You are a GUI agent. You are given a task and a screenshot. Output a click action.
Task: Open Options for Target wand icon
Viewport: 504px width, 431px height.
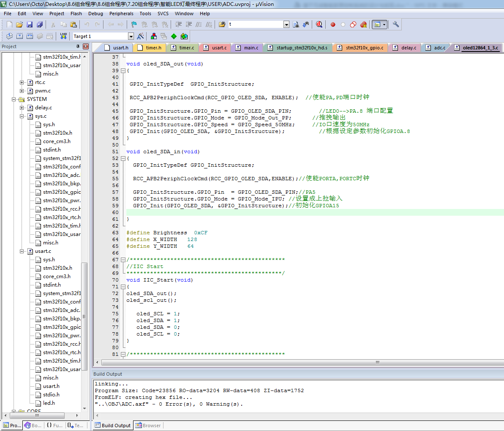[x=141, y=36]
